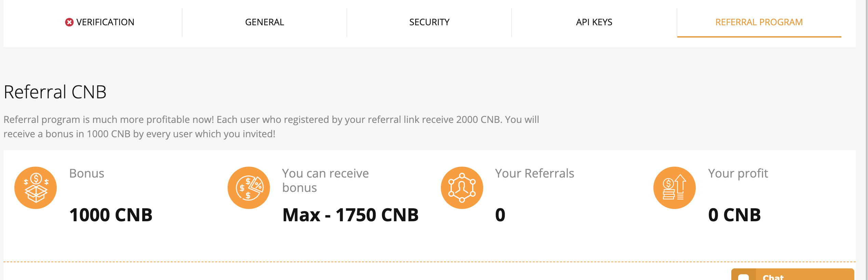Click the Your Referrals label

[x=534, y=173]
